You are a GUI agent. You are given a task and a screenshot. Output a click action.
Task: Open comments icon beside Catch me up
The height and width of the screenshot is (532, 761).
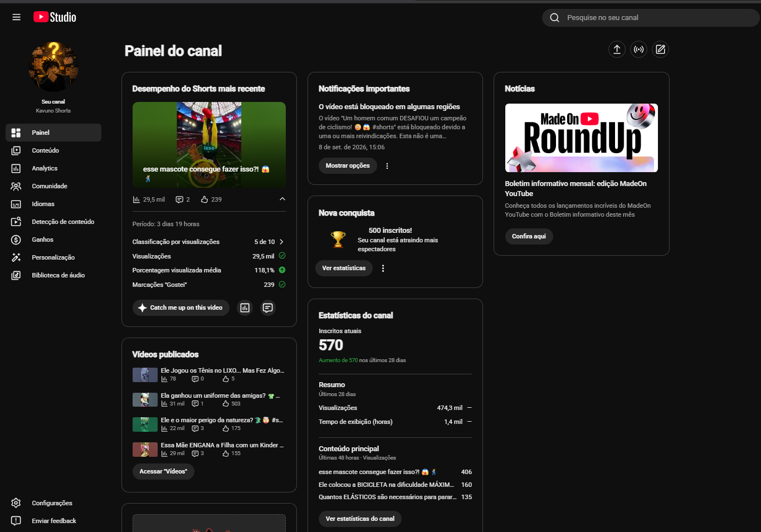pyautogui.click(x=268, y=308)
